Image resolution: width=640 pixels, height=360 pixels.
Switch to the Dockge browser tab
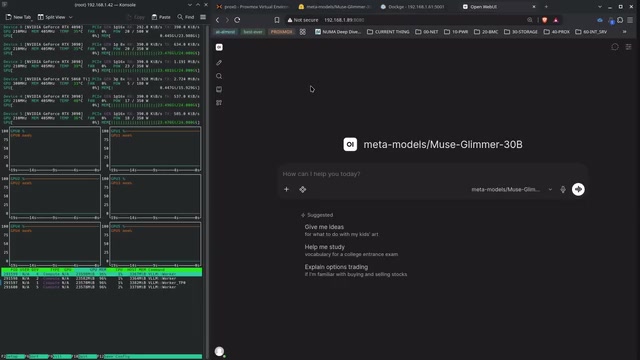[x=416, y=7]
